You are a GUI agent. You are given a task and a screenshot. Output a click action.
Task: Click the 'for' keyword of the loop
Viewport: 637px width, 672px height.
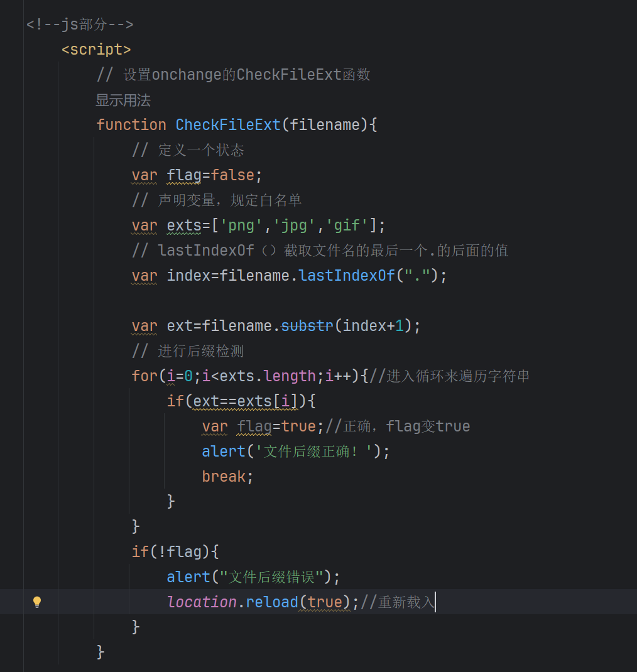(x=144, y=376)
